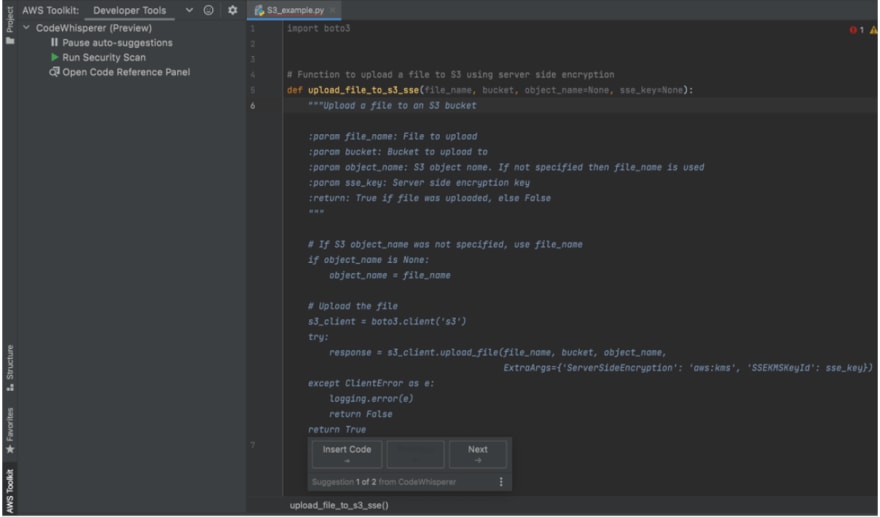
Task: Click the 'if object_name is None:' line
Action: 368,260
